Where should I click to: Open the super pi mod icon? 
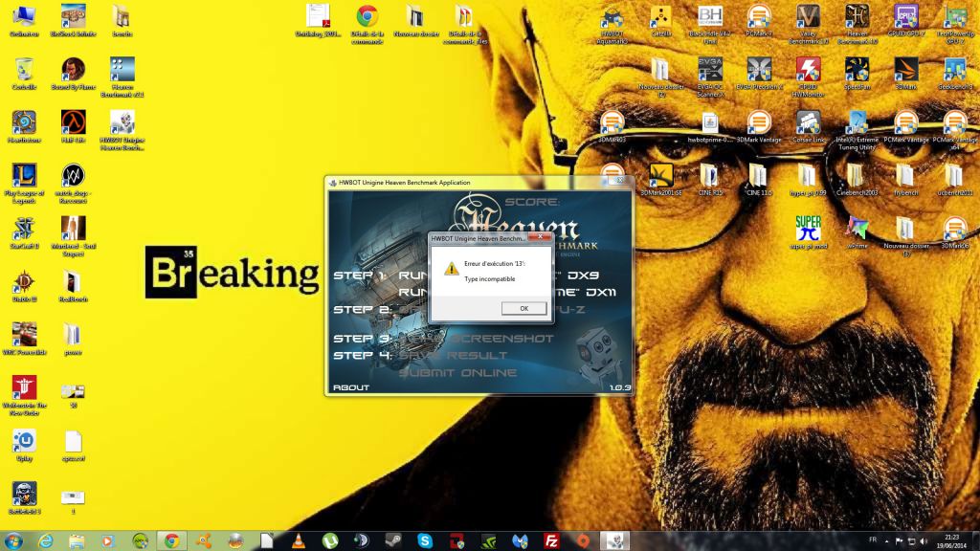(x=808, y=232)
